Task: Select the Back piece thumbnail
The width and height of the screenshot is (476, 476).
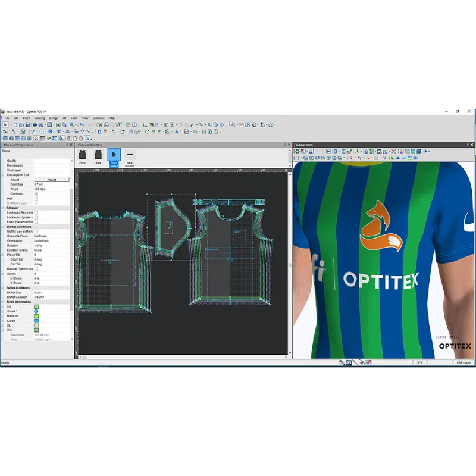Action: [x=98, y=156]
